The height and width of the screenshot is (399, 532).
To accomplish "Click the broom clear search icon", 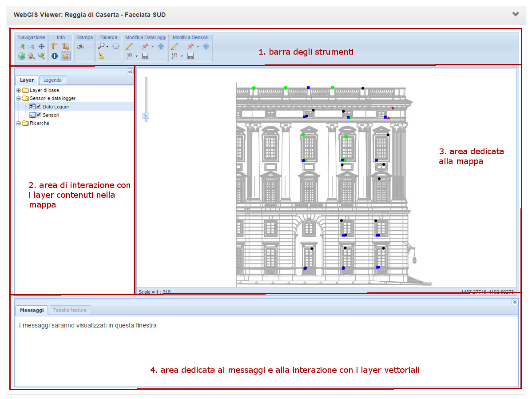I will (x=102, y=56).
